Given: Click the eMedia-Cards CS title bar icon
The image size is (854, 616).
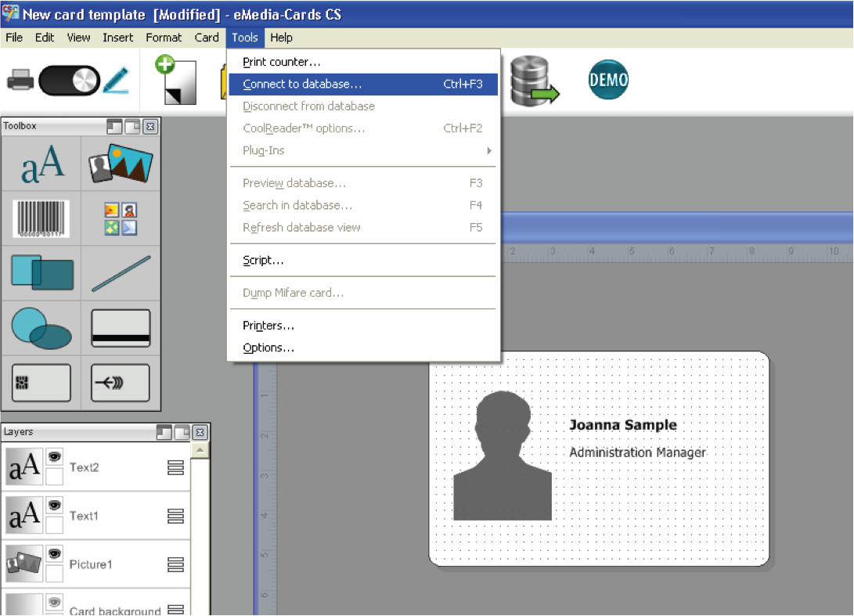Looking at the screenshot, I should coord(10,13).
